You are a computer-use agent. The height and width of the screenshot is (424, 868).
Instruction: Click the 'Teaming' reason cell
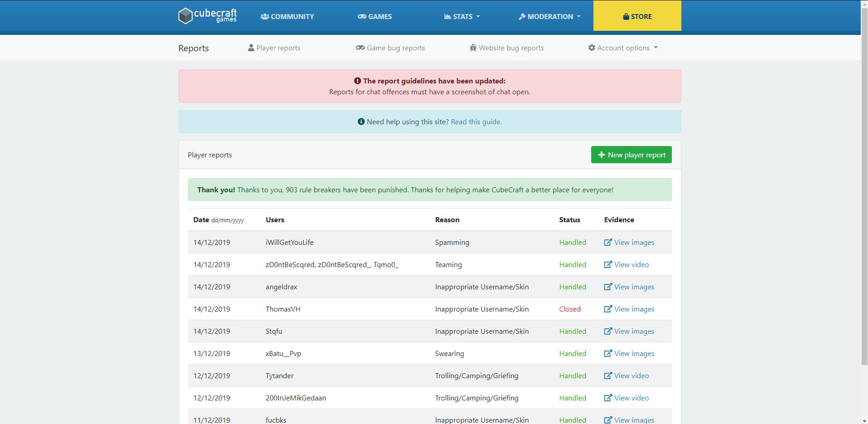(448, 264)
